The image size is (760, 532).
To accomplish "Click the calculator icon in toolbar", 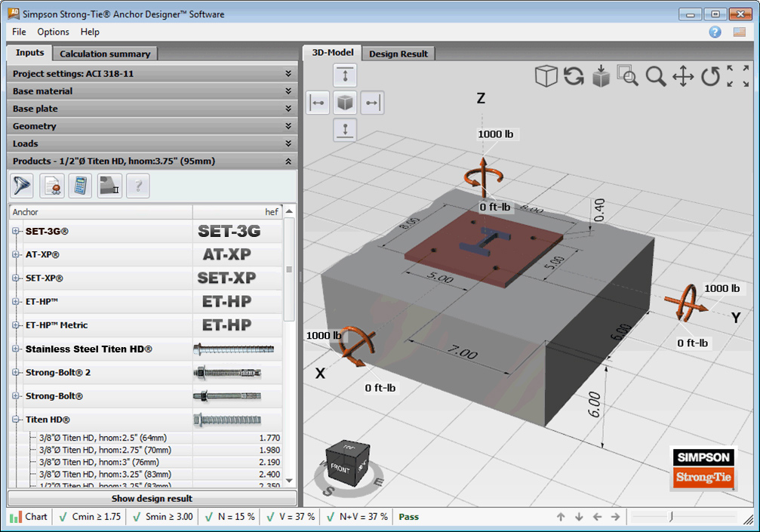I will (78, 185).
